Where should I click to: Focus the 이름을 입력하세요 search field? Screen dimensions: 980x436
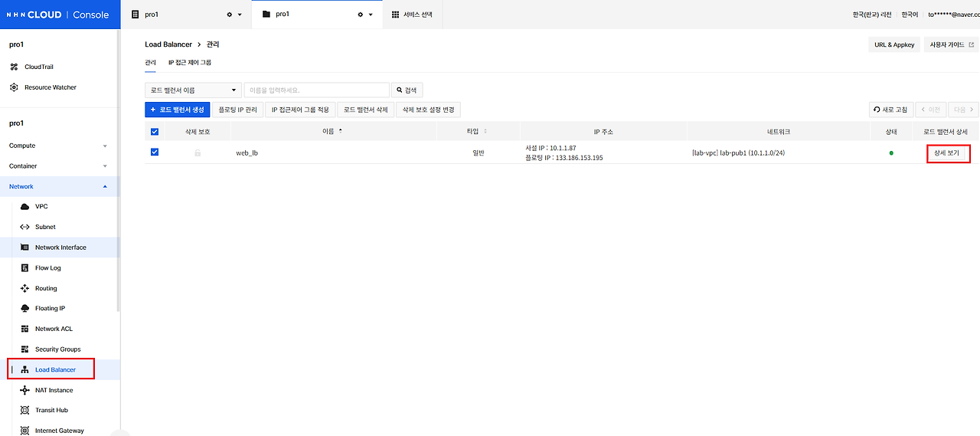point(316,90)
